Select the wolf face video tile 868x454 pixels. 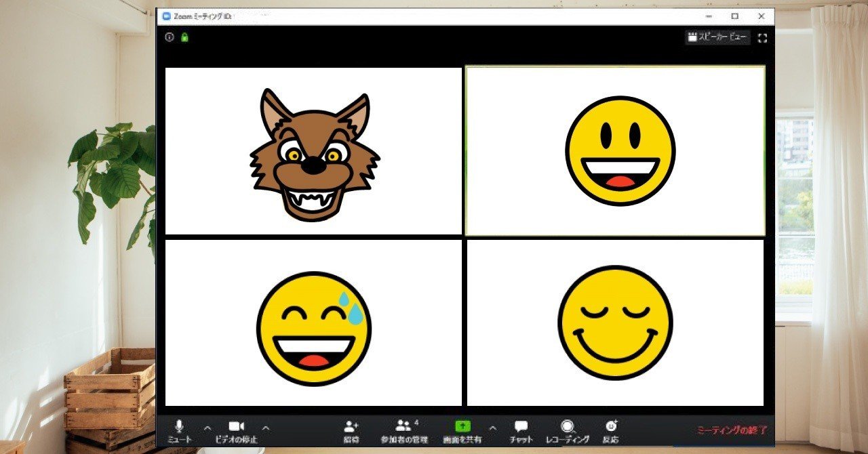click(313, 151)
